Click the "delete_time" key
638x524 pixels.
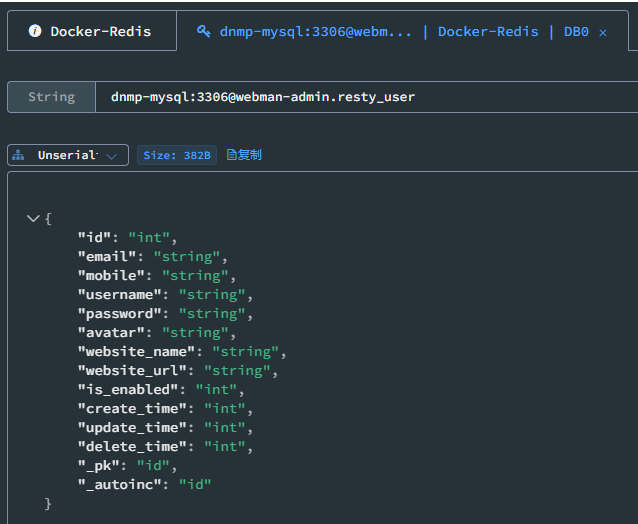tap(132, 447)
